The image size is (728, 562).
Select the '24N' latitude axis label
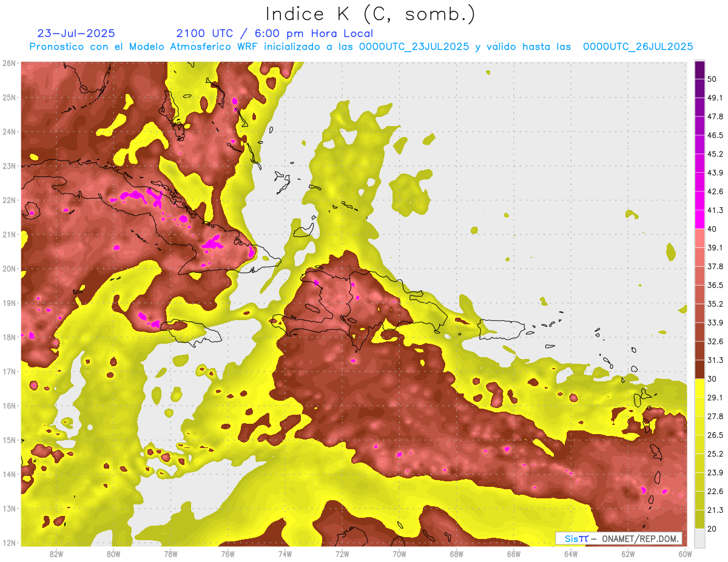click(x=9, y=132)
